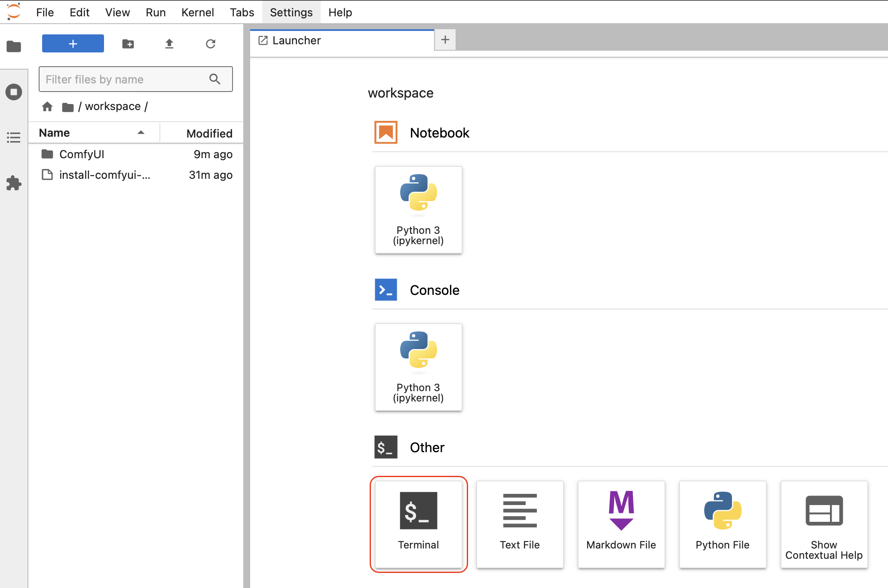Click the upload files icon
The image size is (888, 588).
[x=169, y=44]
